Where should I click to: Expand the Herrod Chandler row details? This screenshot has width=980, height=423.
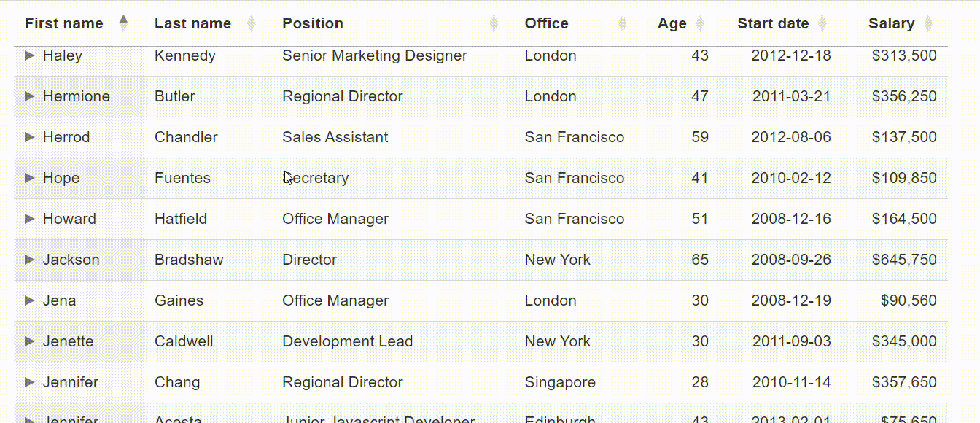click(x=30, y=137)
